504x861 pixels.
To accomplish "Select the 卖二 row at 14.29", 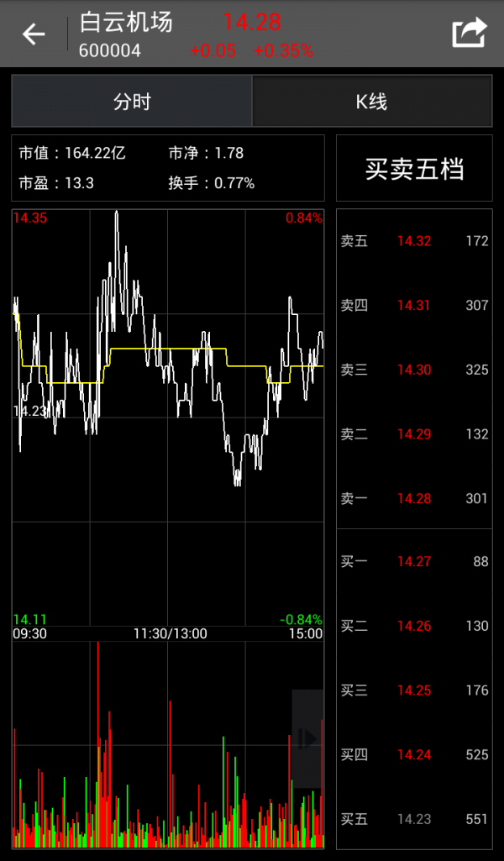I will (414, 434).
